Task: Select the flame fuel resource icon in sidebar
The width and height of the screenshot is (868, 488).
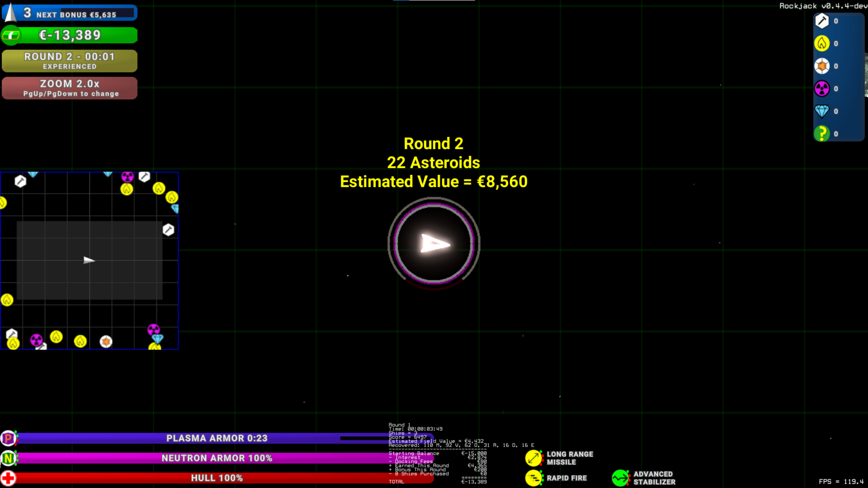Action: click(822, 43)
